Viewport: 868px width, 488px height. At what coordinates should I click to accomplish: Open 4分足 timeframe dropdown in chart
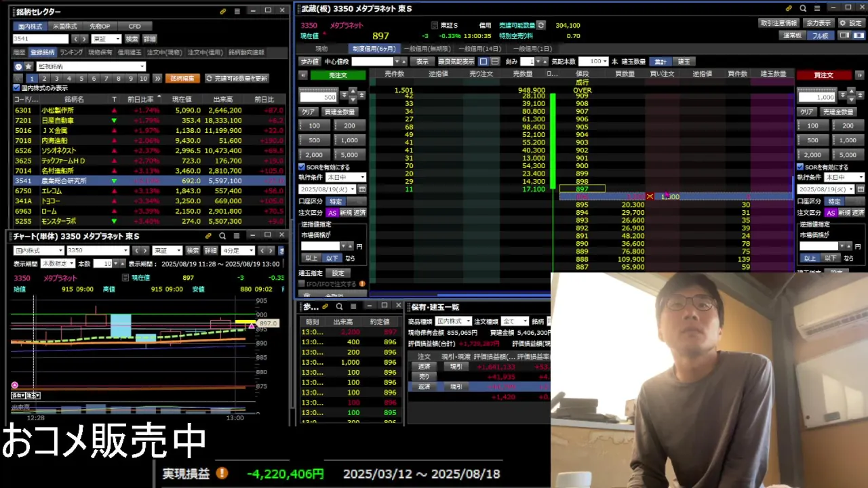239,250
